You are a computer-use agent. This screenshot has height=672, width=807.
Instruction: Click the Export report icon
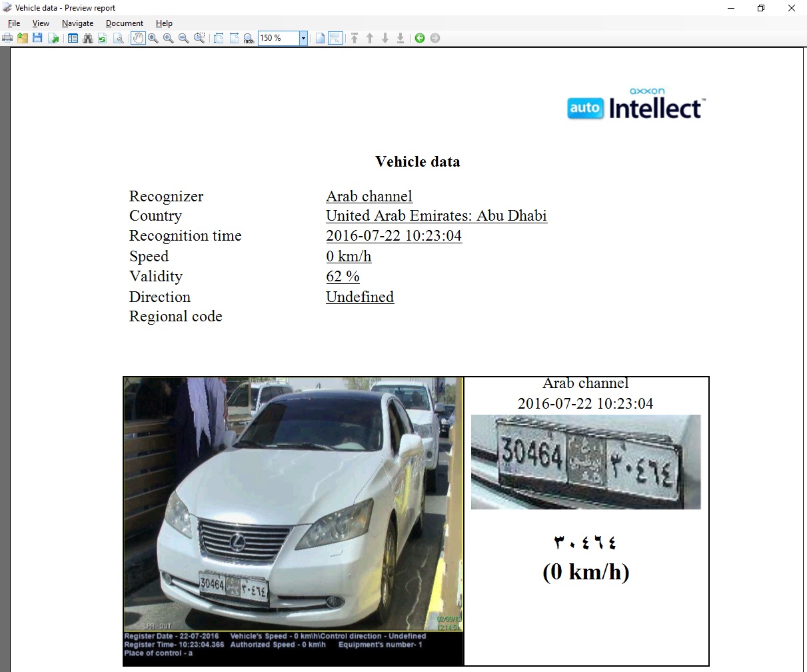[x=53, y=38]
